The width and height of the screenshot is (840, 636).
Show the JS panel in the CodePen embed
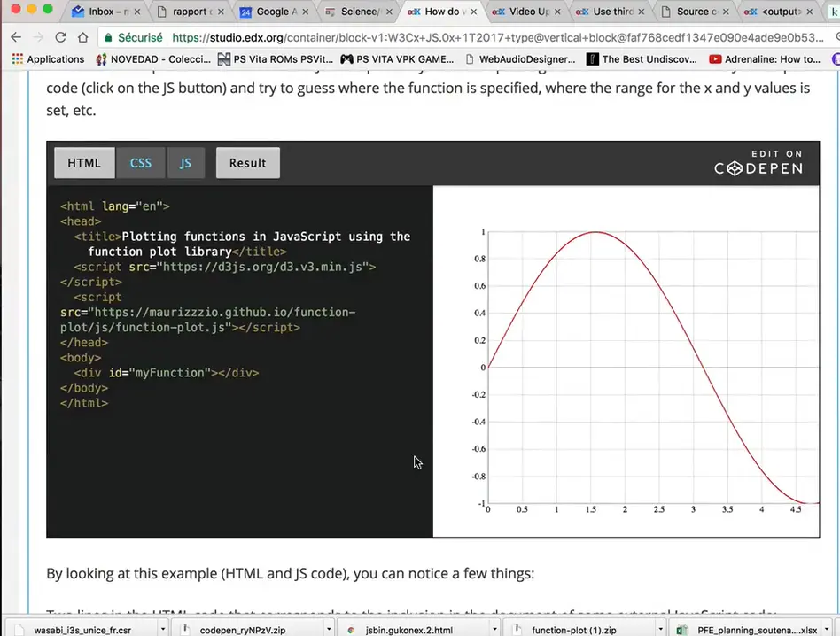click(x=185, y=163)
